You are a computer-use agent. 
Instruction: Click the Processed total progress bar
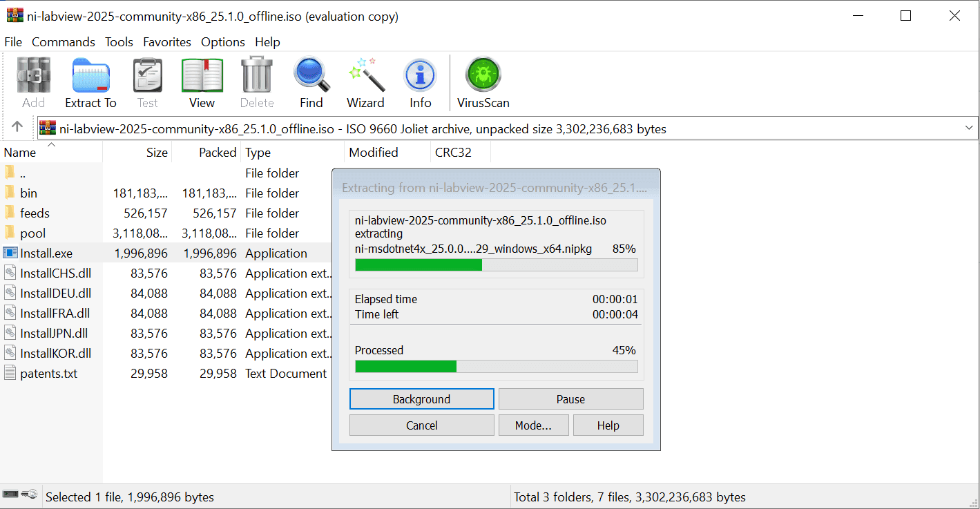(496, 366)
